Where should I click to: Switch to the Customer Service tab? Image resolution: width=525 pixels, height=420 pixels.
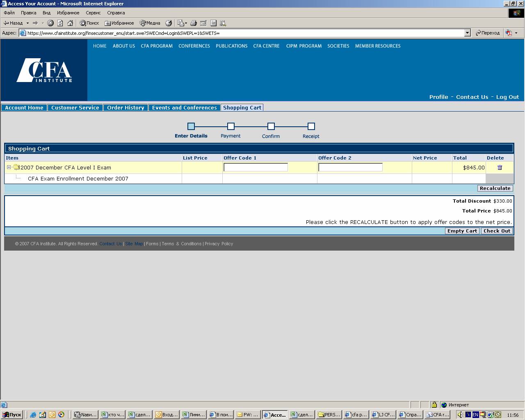(x=75, y=107)
